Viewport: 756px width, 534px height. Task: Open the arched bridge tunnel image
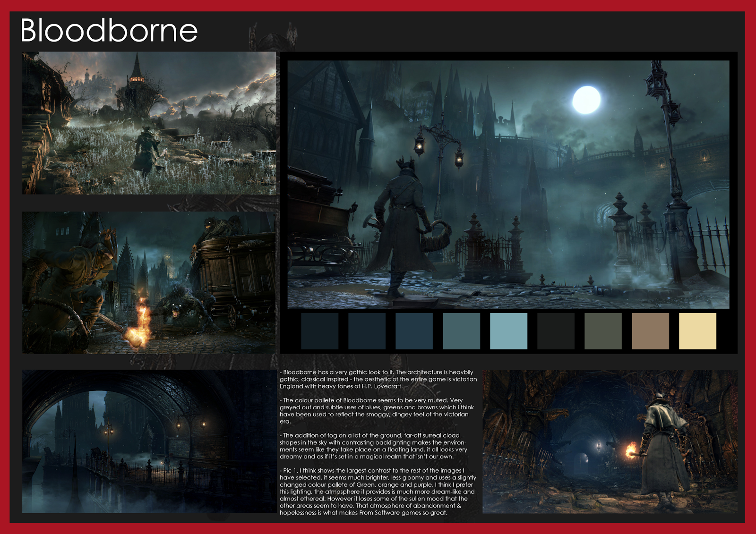pyautogui.click(x=149, y=441)
